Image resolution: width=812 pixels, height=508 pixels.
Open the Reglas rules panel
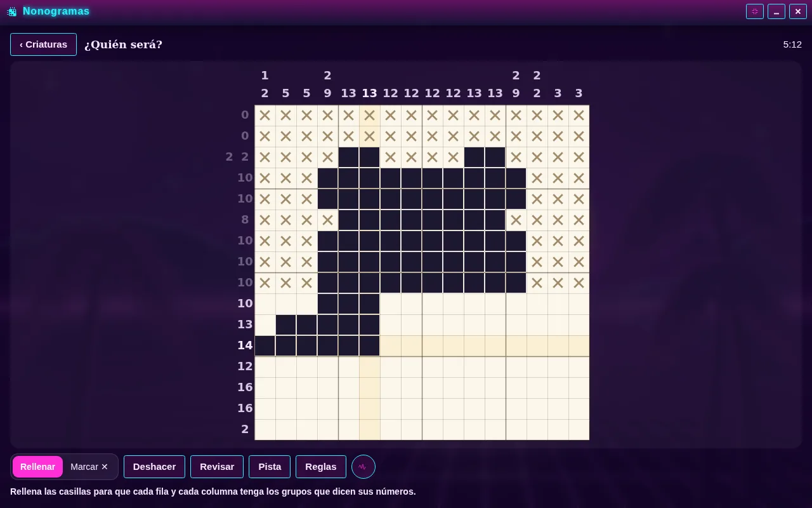[321, 467]
